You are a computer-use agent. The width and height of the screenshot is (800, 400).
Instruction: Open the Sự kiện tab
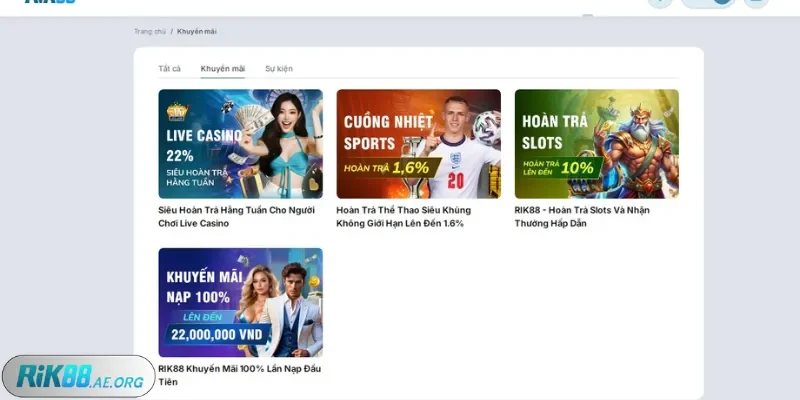point(279,69)
